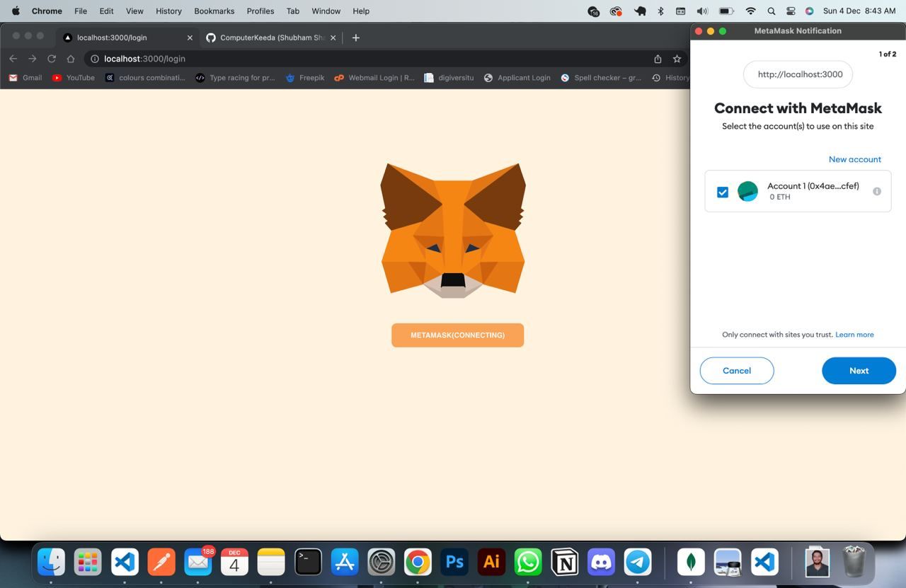Switch to the ComputerKeeda GitHub tab
The height and width of the screenshot is (588, 906).
point(271,38)
